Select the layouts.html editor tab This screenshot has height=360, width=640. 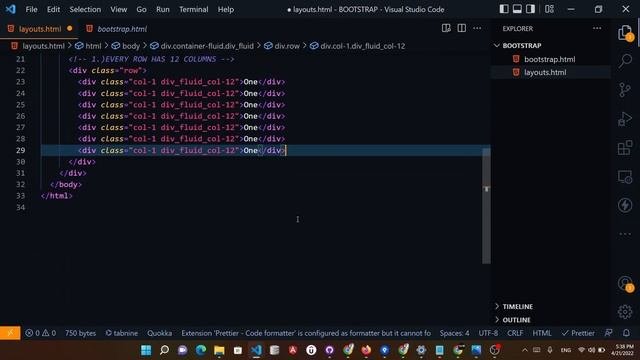pyautogui.click(x=40, y=29)
